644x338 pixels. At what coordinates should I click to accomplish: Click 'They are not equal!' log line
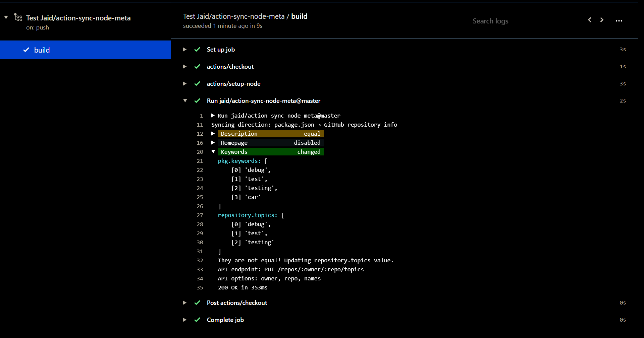click(306, 261)
